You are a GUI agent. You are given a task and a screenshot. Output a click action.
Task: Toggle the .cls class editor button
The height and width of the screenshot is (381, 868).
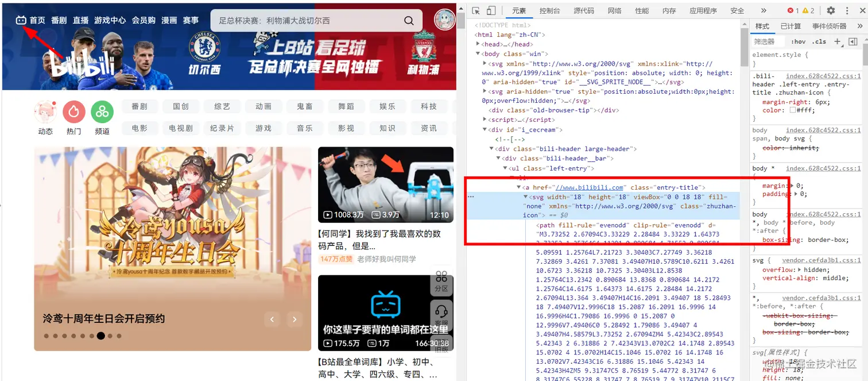click(x=820, y=41)
